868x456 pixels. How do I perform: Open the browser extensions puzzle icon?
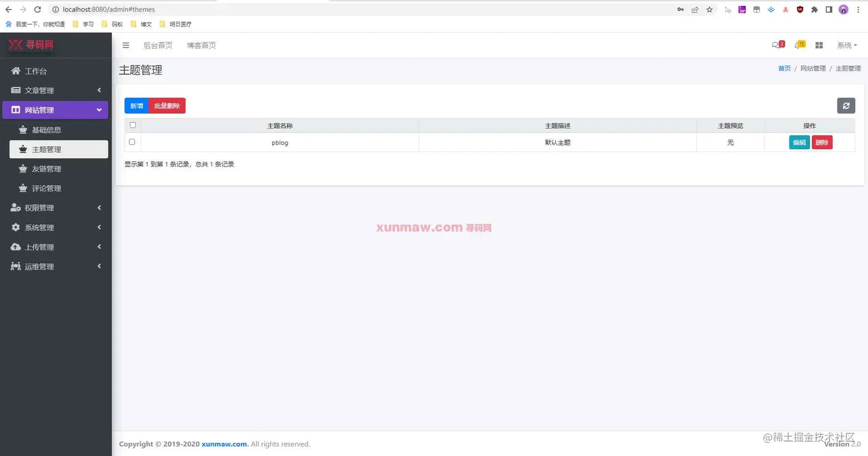(x=814, y=9)
